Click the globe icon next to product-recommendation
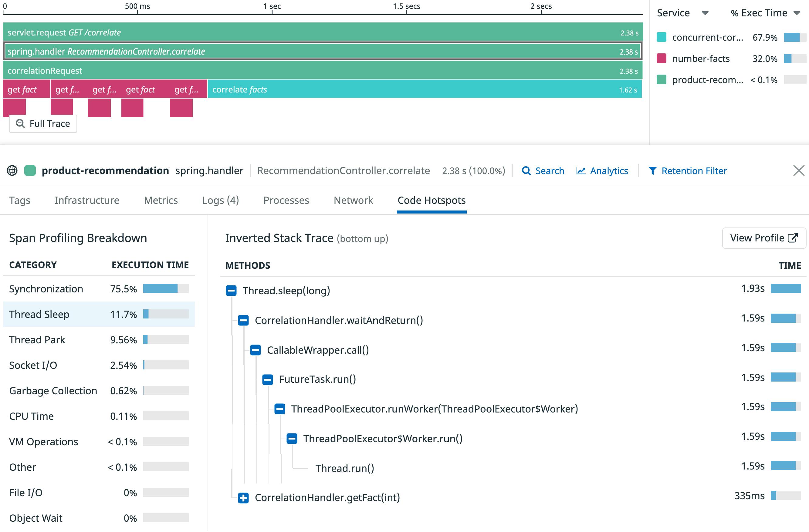 click(12, 170)
